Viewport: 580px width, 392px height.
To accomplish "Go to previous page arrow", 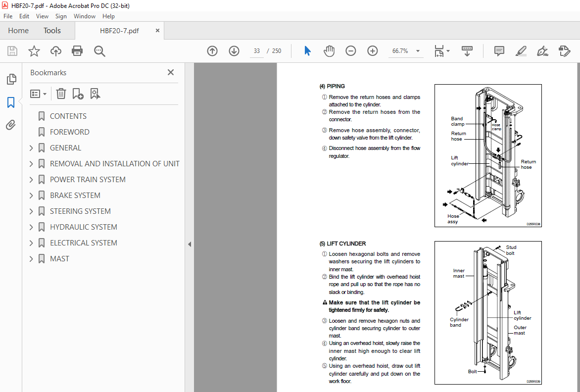I will pos(212,51).
